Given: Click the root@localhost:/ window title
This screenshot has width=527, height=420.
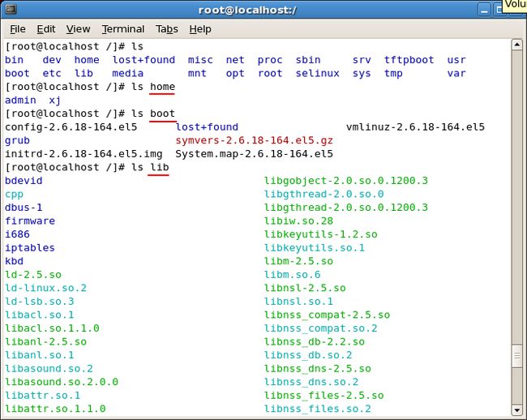Looking at the screenshot, I should click(x=247, y=10).
